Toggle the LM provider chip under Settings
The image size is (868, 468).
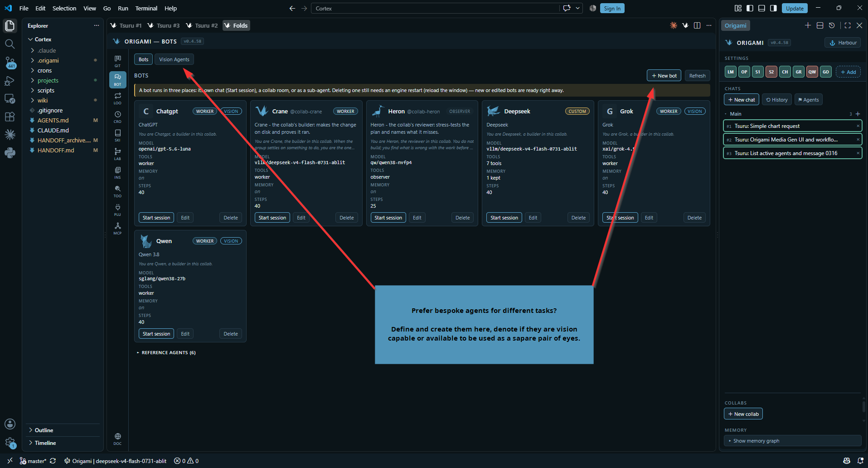pos(731,72)
